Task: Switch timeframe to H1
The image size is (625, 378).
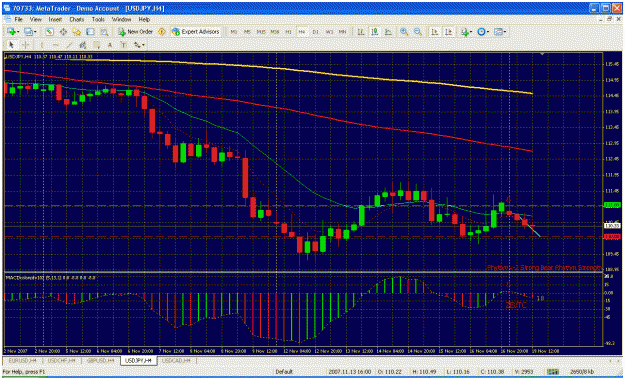Action: [x=288, y=32]
